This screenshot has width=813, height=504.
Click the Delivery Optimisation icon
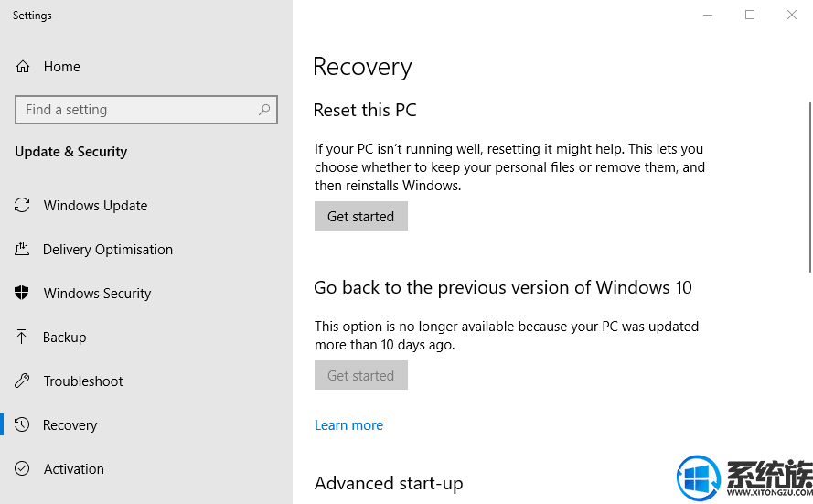pos(22,250)
